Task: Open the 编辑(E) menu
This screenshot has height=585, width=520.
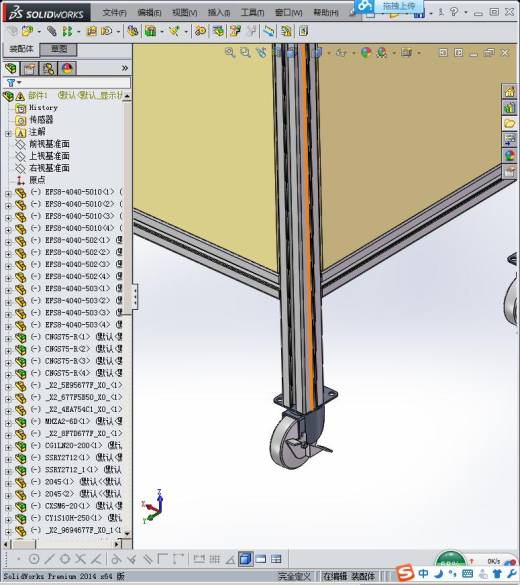Action: tap(149, 13)
